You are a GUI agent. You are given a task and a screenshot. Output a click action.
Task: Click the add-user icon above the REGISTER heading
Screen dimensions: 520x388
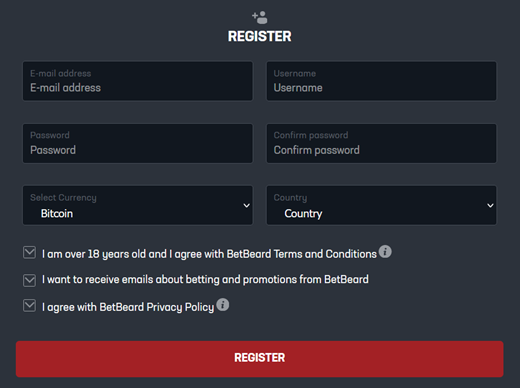260,17
